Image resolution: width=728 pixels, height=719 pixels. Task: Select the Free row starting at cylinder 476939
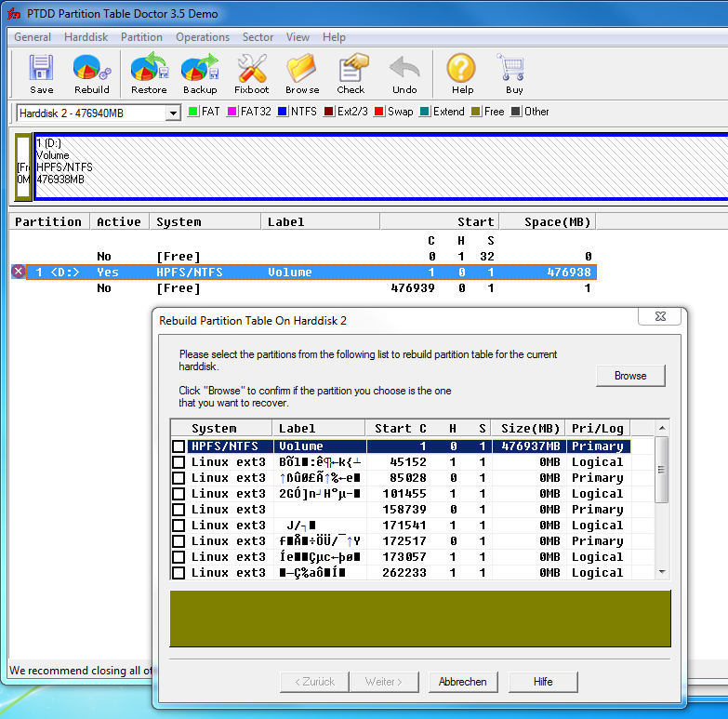[304, 288]
